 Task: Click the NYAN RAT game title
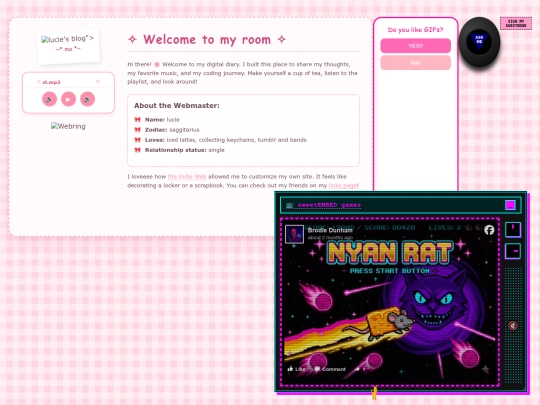390,252
